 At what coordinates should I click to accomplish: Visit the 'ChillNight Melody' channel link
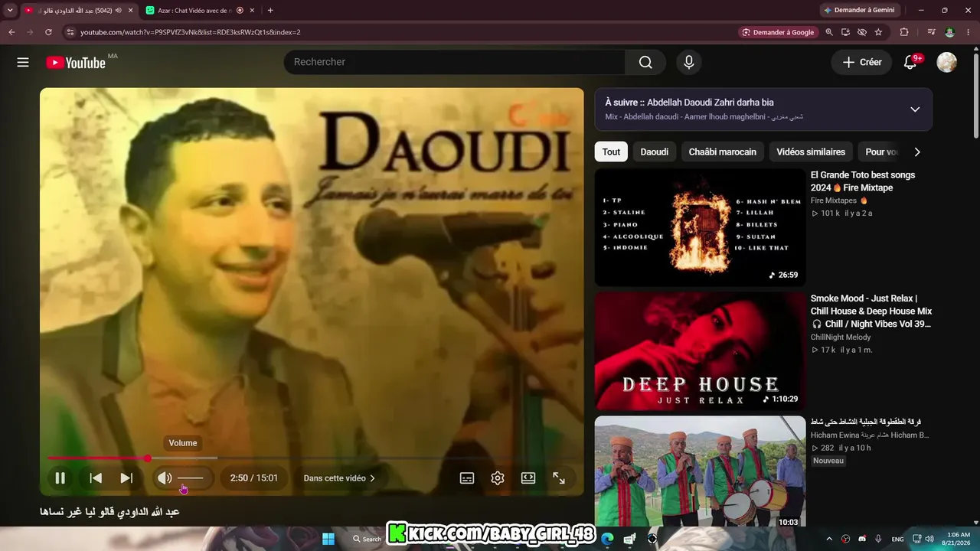[841, 337]
